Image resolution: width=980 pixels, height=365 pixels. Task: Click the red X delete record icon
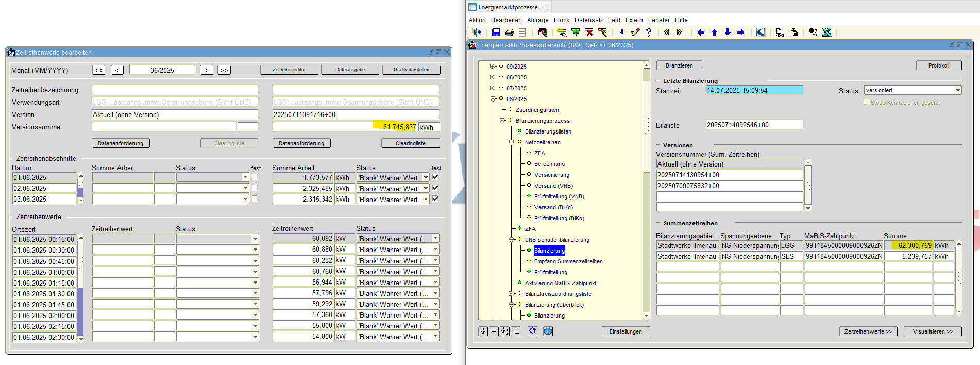589,32
